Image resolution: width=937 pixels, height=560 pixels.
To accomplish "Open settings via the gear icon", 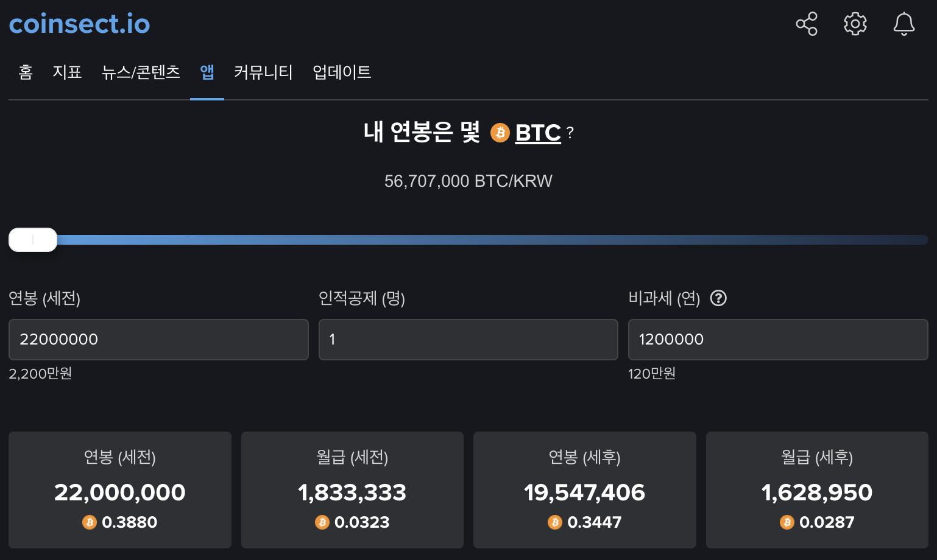I will (855, 24).
